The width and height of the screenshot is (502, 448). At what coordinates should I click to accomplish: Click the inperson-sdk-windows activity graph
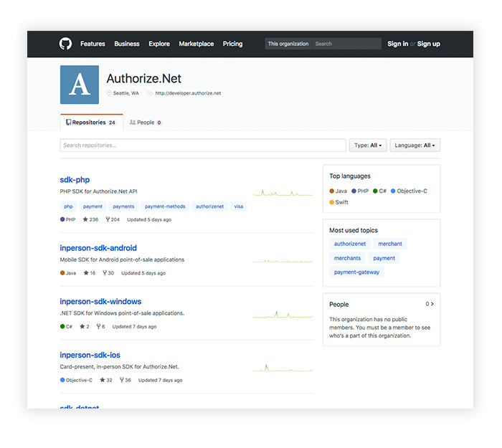click(283, 315)
